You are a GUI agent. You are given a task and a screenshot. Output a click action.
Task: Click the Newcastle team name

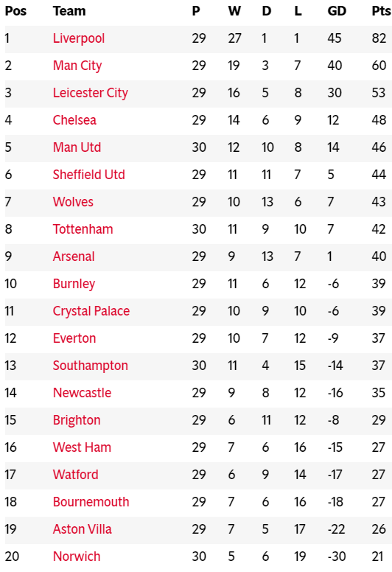(x=82, y=393)
